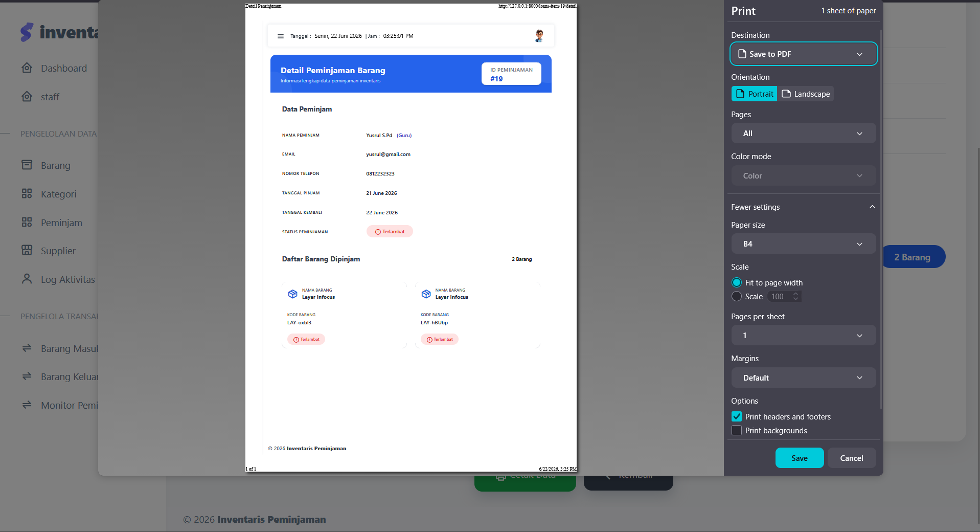Click the staff icon in sidebar
This screenshot has height=532, width=980.
pos(27,97)
